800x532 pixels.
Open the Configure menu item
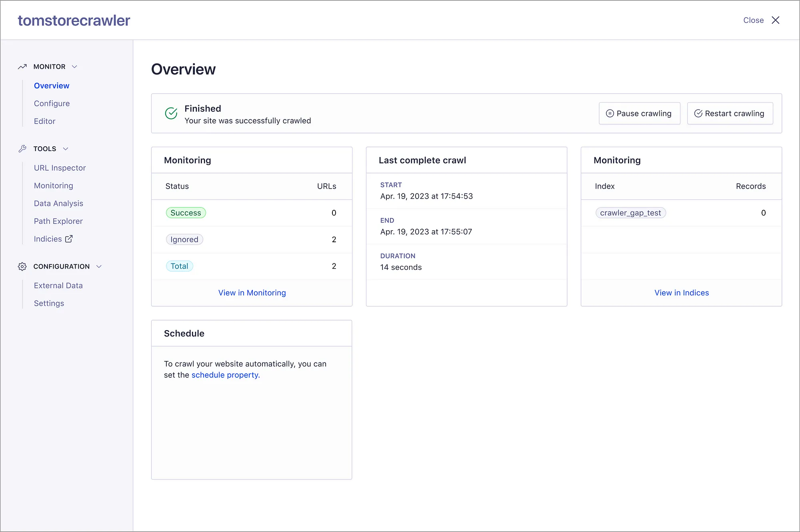(52, 104)
